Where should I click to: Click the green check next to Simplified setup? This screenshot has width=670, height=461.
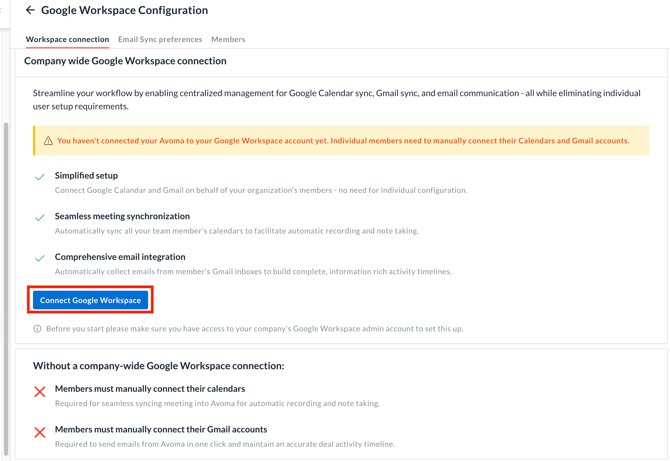click(40, 176)
